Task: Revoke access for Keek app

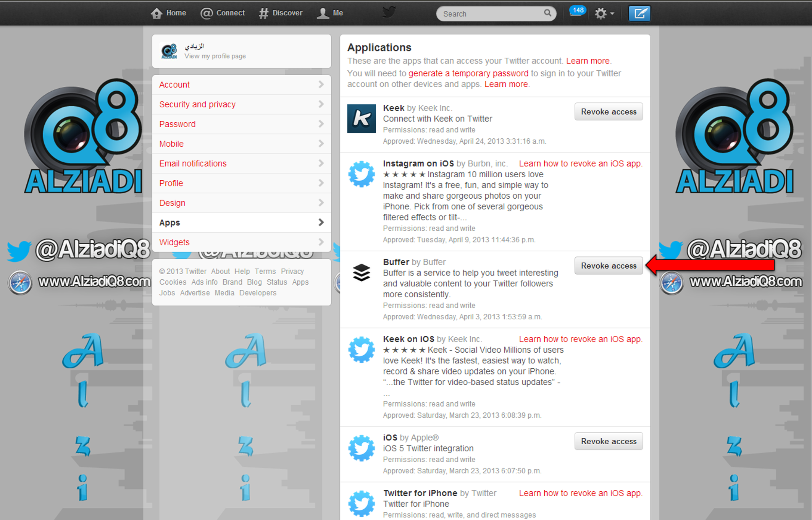Action: (x=609, y=112)
